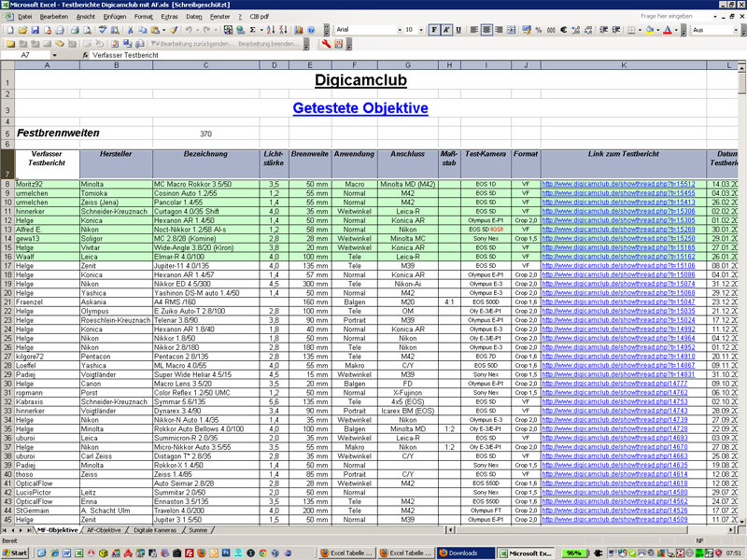Click the Merge and Center icon
Viewport: 747px width, 560px height.
click(511, 30)
